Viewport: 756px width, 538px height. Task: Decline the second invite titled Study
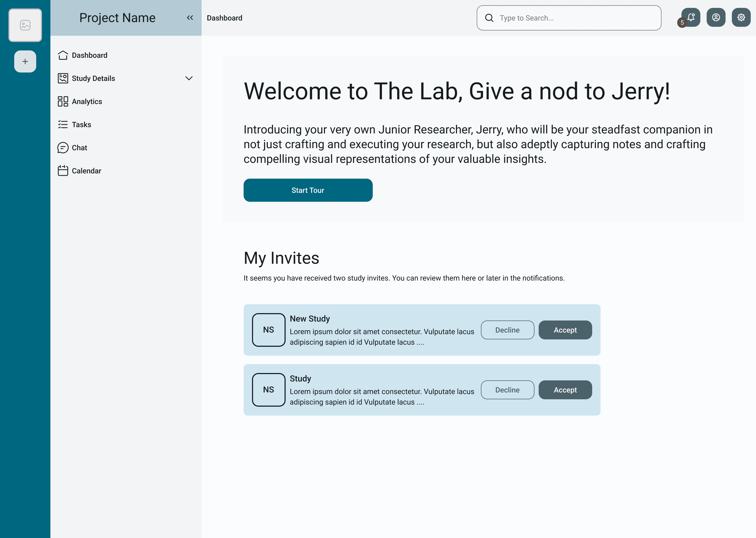coord(507,390)
